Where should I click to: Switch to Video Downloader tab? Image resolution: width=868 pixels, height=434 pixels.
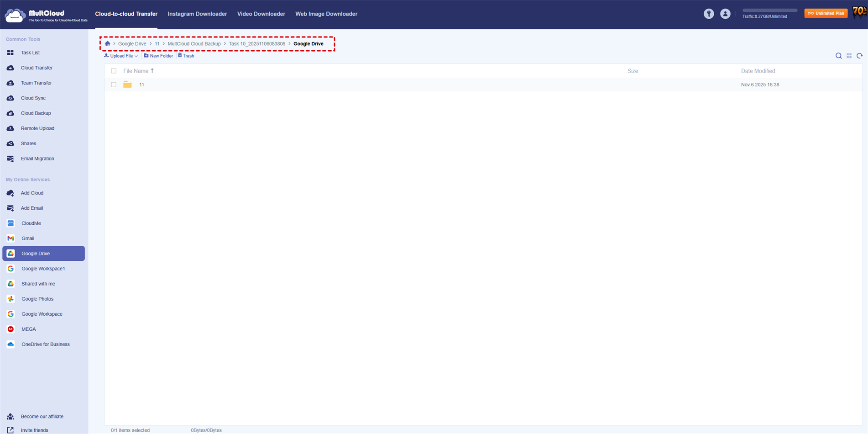[261, 14]
